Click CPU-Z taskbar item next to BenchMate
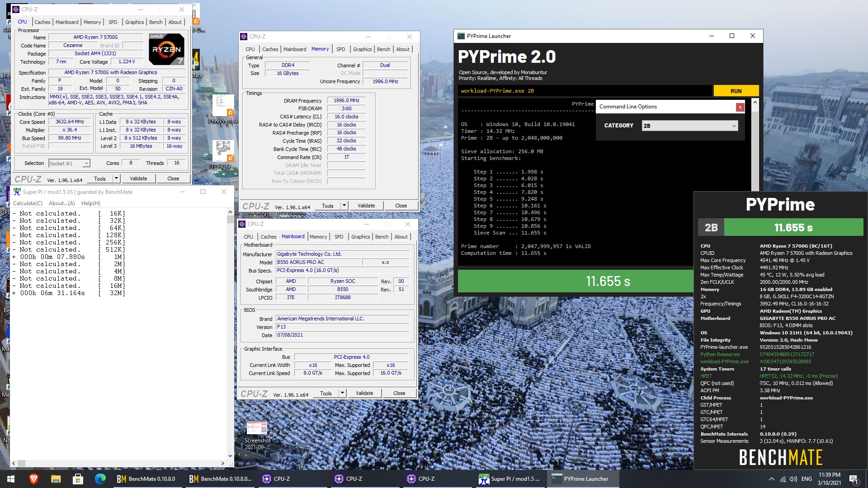This screenshot has height=488, width=868. point(293,479)
